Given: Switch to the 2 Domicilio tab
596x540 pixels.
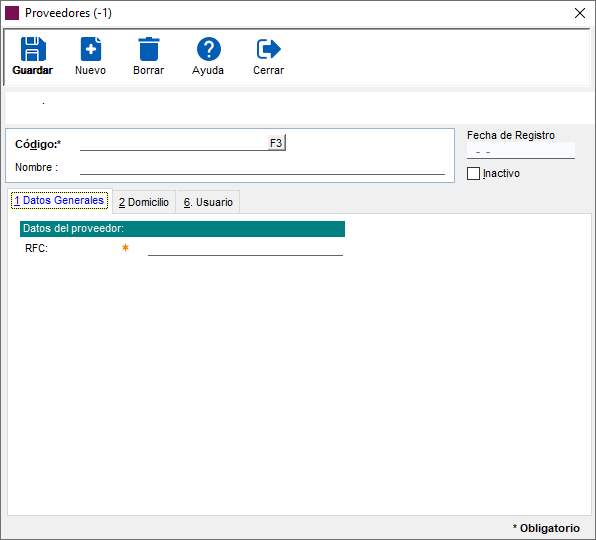Looking at the screenshot, I should 144,202.
